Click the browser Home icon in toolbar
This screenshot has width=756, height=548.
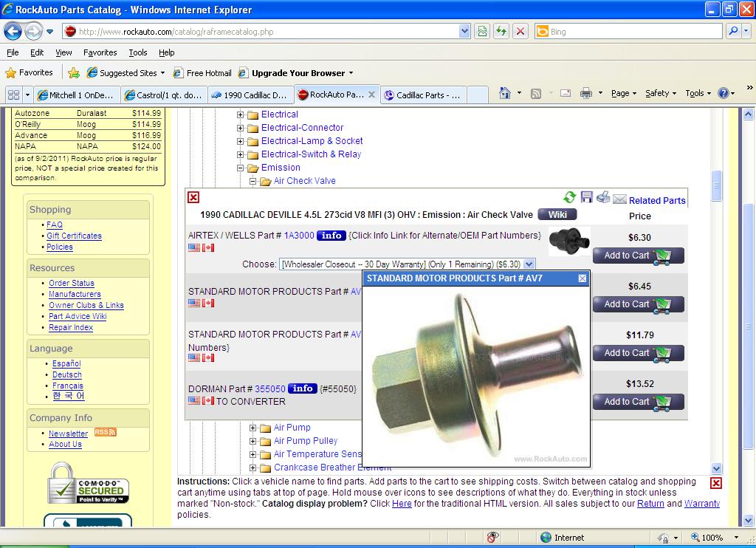pyautogui.click(x=505, y=93)
